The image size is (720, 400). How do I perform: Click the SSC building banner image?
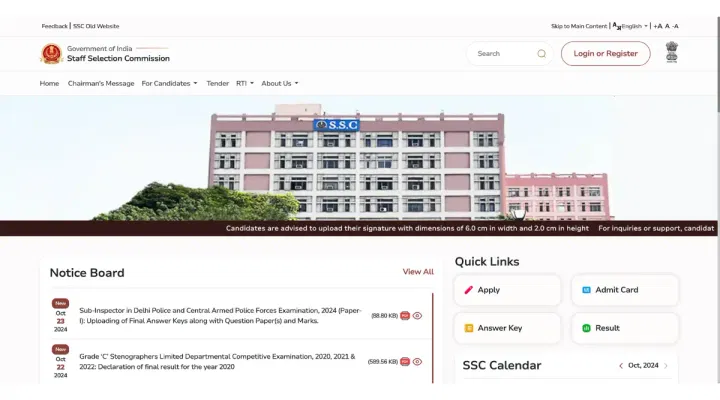pyautogui.click(x=358, y=158)
